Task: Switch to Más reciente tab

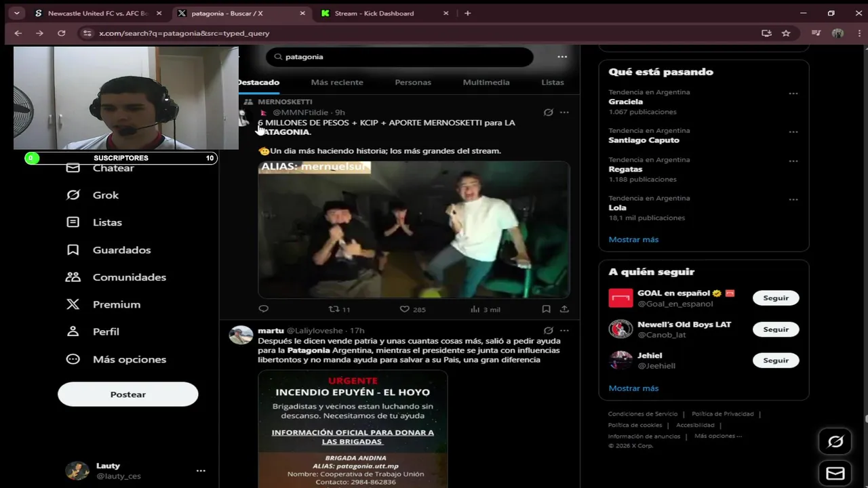Action: 337,82
